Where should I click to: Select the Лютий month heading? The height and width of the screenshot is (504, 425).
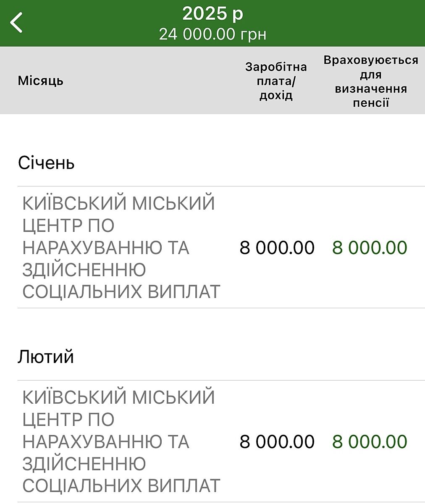[x=46, y=357]
